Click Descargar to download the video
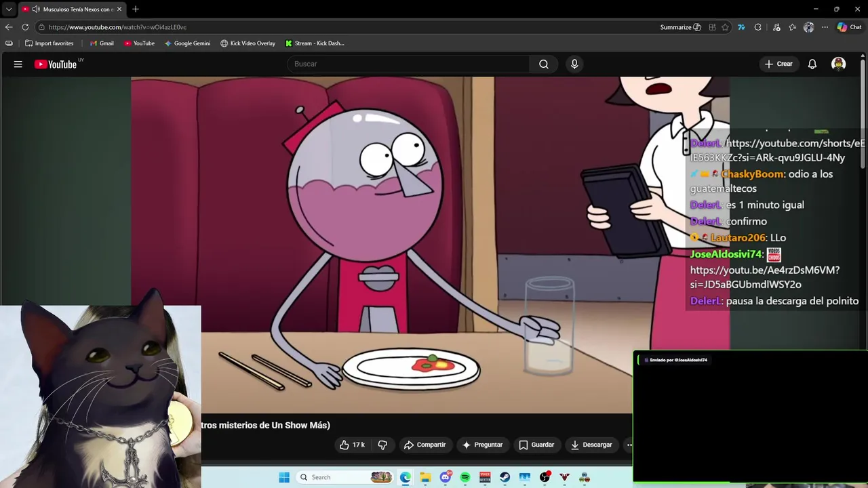This screenshot has width=868, height=488. (x=591, y=445)
